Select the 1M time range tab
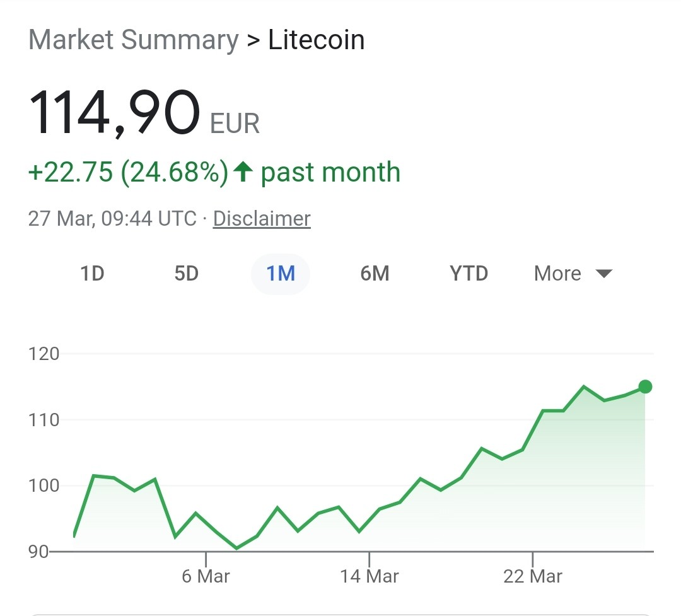The image size is (681, 616). (281, 274)
